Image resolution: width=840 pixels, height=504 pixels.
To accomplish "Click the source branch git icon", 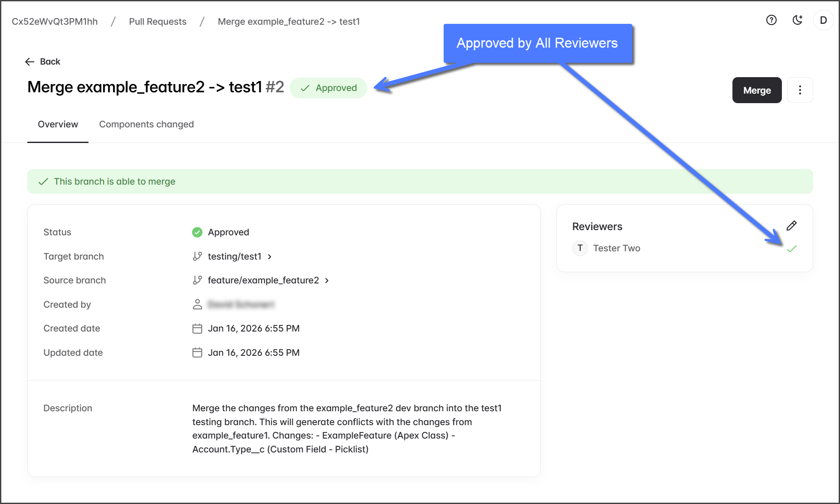I will pyautogui.click(x=197, y=280).
